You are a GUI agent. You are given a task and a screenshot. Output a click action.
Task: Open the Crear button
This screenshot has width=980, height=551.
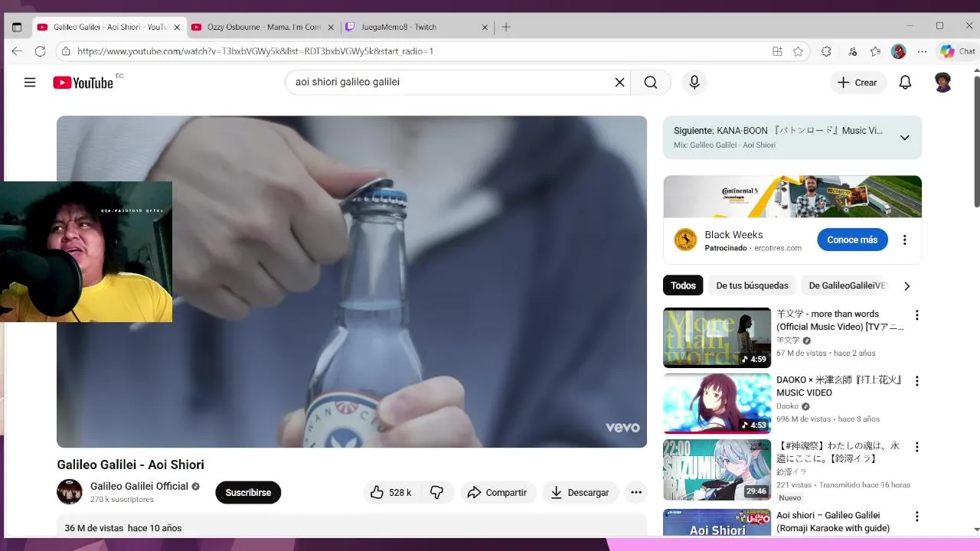point(857,83)
